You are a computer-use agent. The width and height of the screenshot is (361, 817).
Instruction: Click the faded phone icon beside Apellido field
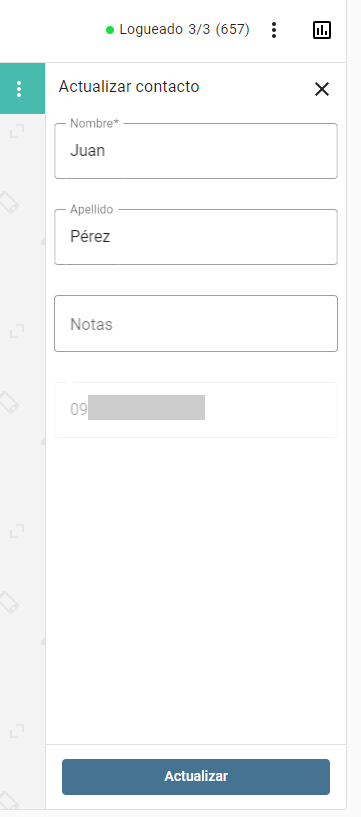coord(9,202)
